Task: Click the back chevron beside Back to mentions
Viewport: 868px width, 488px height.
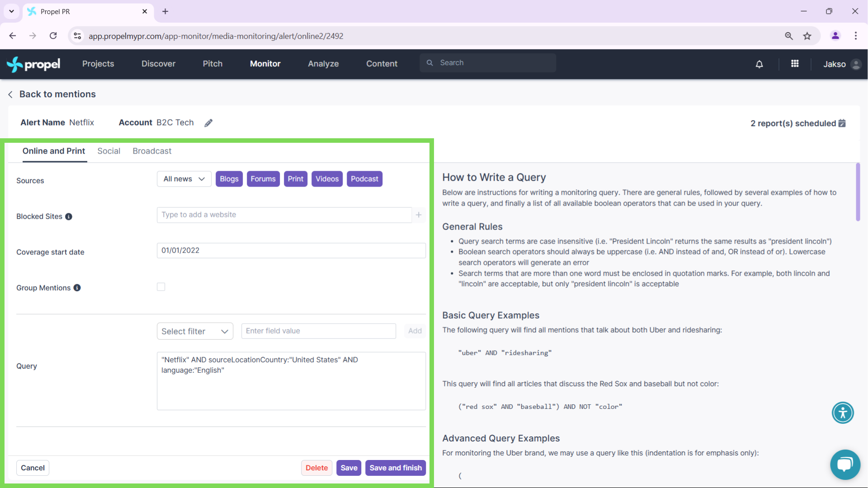Action: click(10, 94)
